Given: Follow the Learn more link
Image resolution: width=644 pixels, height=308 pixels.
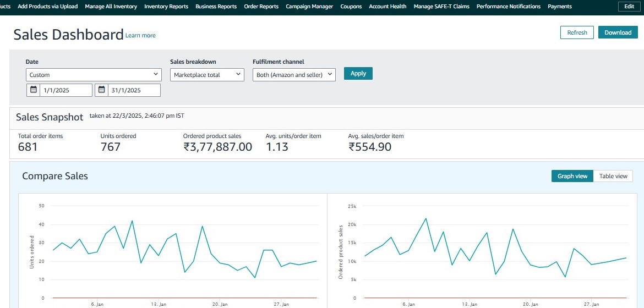Looking at the screenshot, I should (x=140, y=36).
